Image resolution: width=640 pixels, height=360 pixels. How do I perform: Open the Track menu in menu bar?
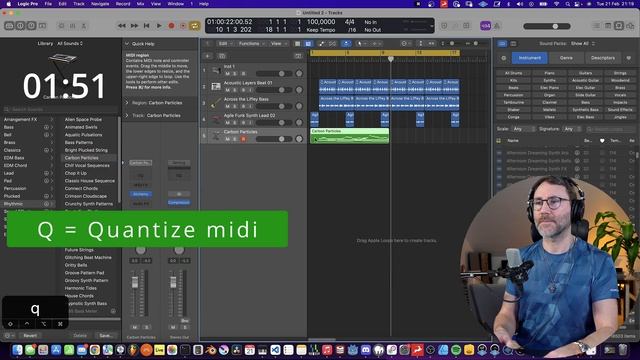pos(79,4)
